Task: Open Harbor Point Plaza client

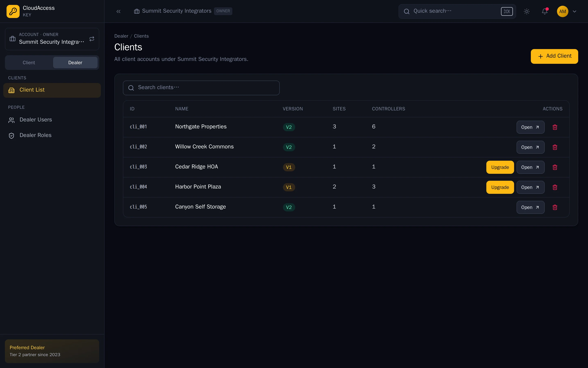Action: [530, 187]
